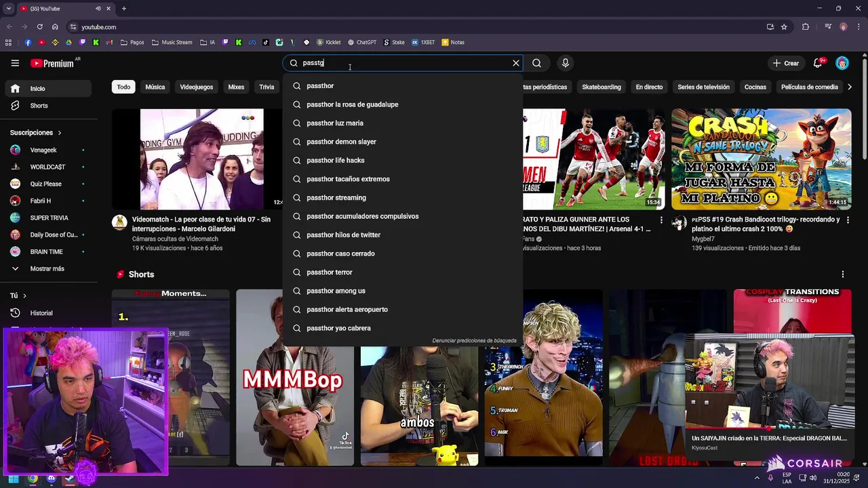Image resolution: width=868 pixels, height=488 pixels.
Task: Go to Chrome home page icon
Action: 55,27
